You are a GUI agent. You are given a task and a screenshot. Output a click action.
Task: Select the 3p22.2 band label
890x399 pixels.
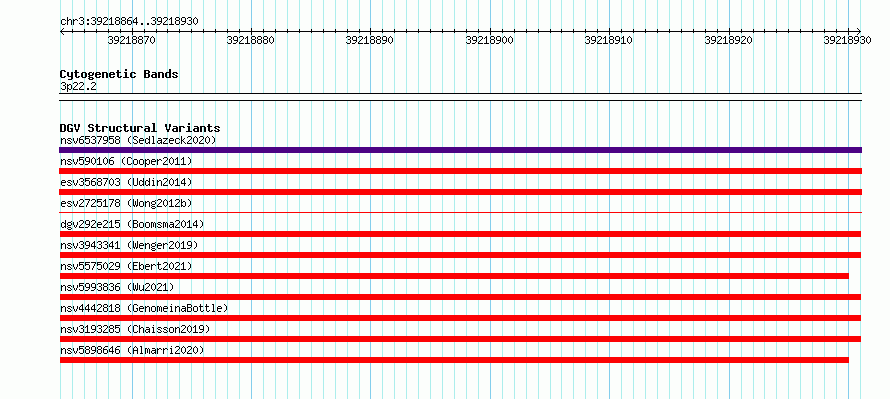click(x=78, y=86)
